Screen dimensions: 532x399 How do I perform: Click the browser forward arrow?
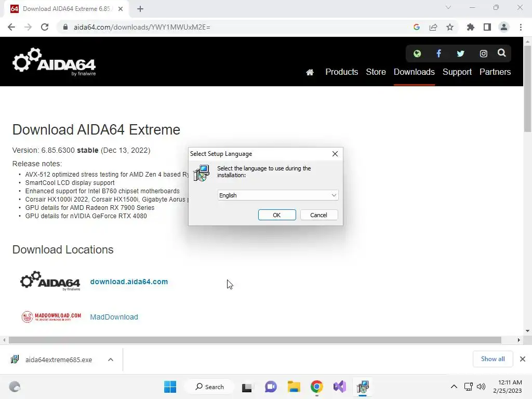pyautogui.click(x=28, y=27)
